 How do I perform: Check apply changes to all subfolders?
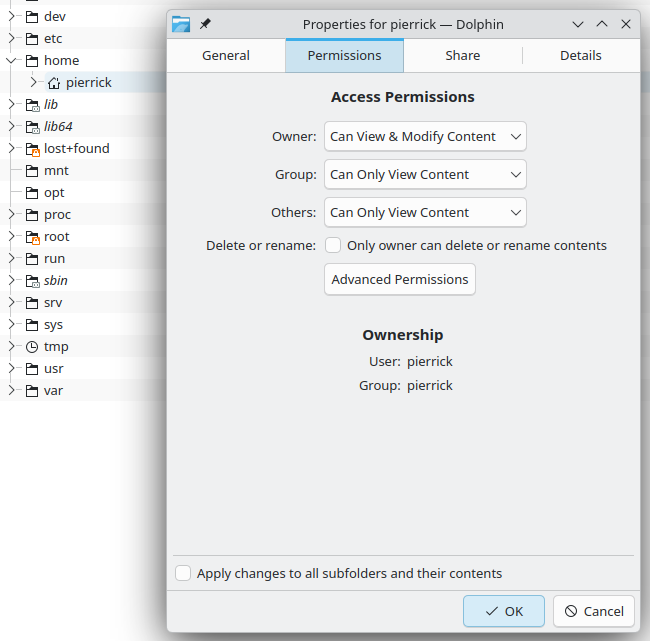click(183, 573)
